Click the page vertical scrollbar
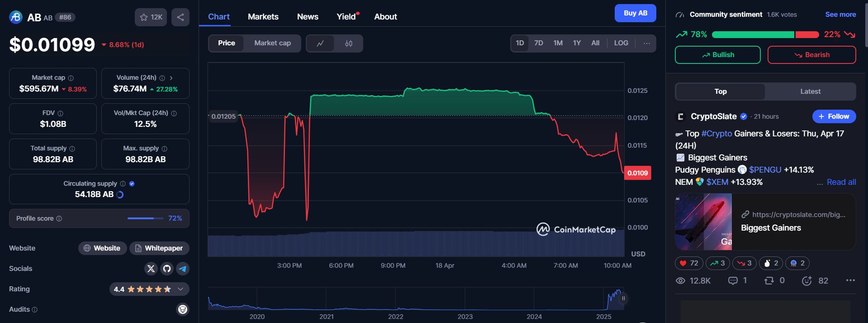 [x=866, y=25]
